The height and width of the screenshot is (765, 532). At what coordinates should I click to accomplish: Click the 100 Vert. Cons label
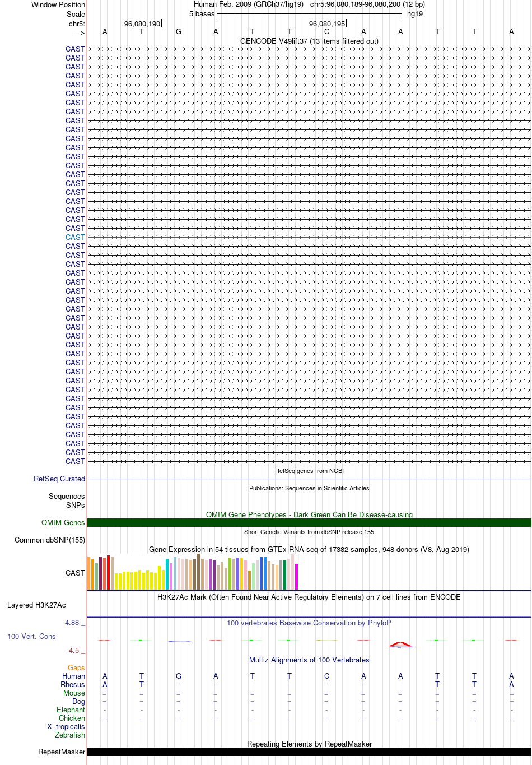31,636
